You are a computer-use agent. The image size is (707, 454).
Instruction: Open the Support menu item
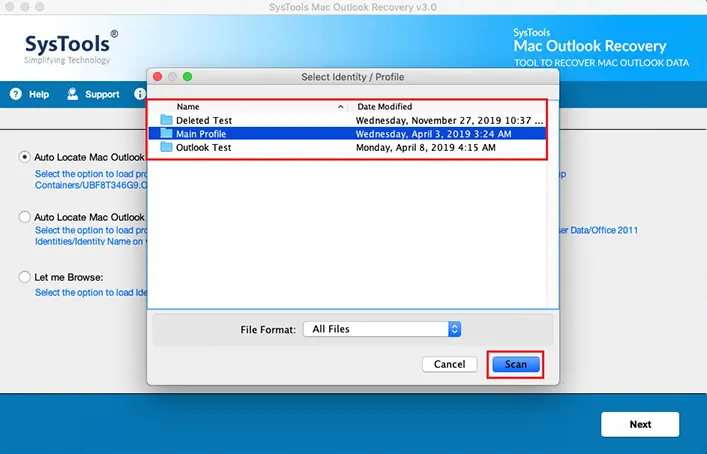click(102, 94)
